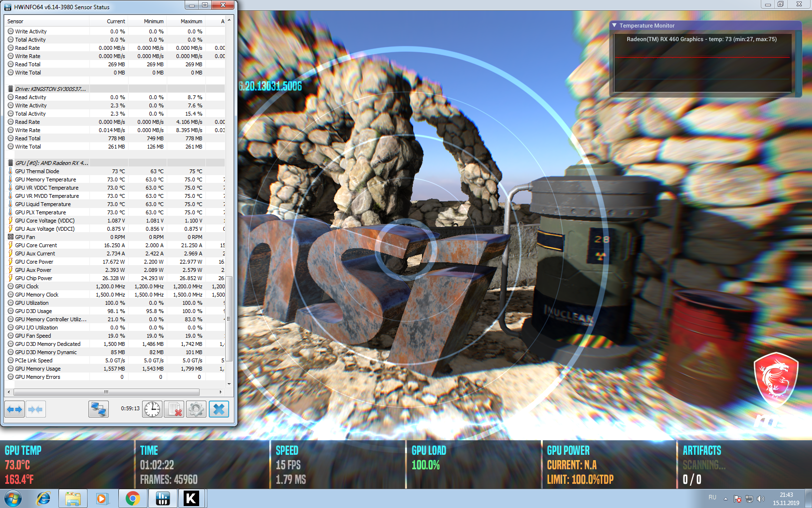Click the volume speaker tray icon
The width and height of the screenshot is (812, 508).
coord(761,499)
